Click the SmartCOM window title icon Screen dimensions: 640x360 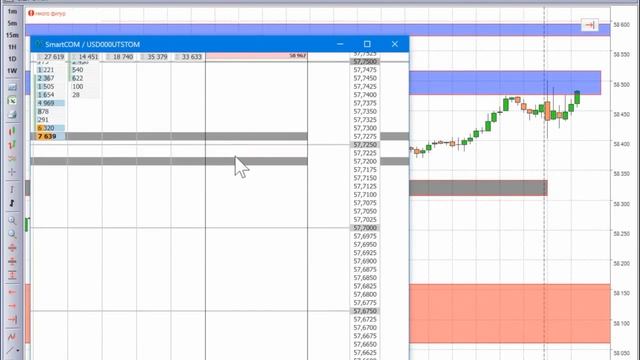[39, 44]
